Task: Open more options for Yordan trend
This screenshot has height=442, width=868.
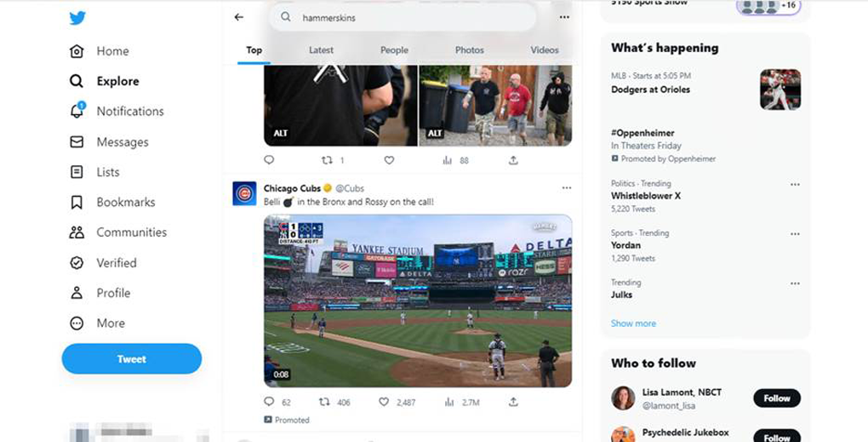Action: 795,233
